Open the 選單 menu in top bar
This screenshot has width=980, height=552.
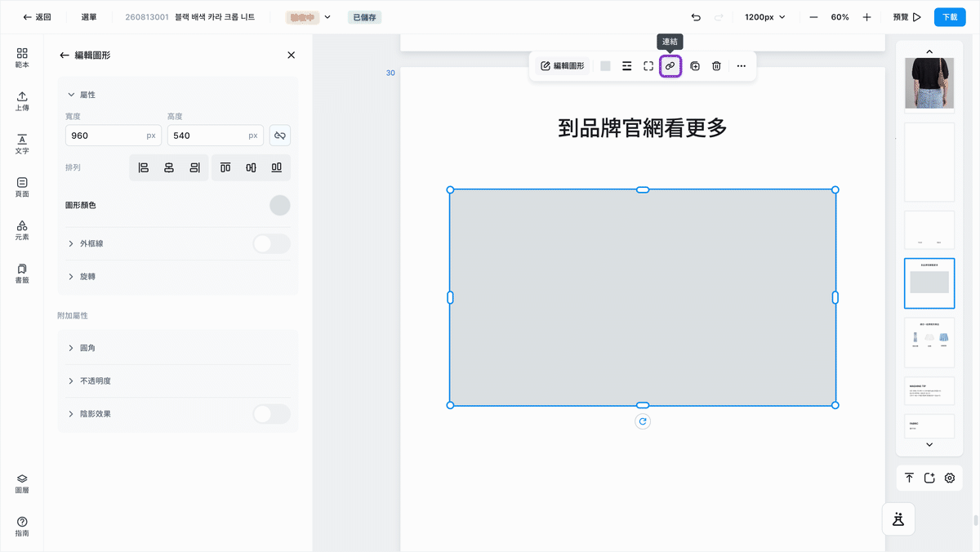89,17
